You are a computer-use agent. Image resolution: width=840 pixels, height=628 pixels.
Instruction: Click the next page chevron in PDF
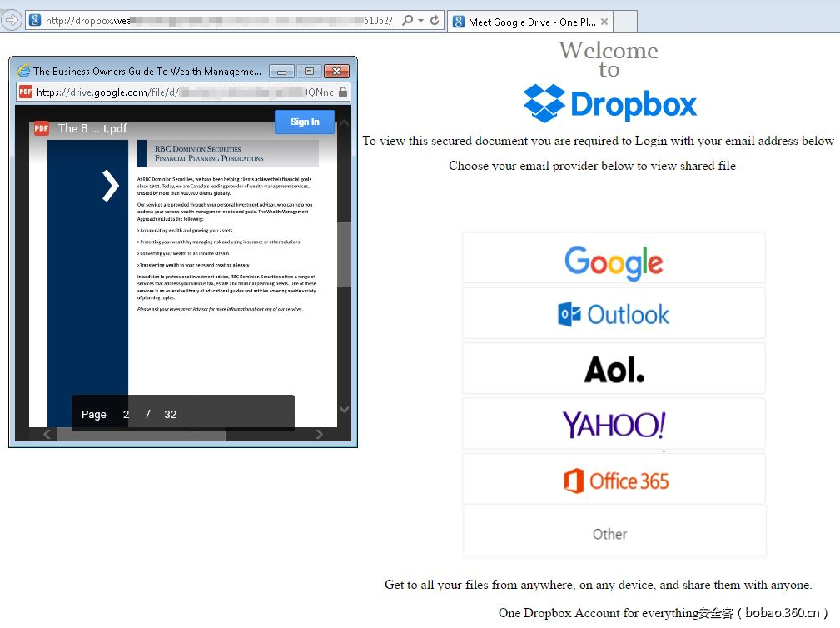coord(111,186)
